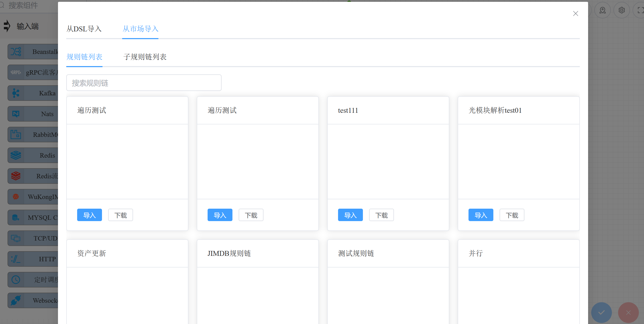Click the red cancel circle button
This screenshot has width=644, height=324.
628,312
